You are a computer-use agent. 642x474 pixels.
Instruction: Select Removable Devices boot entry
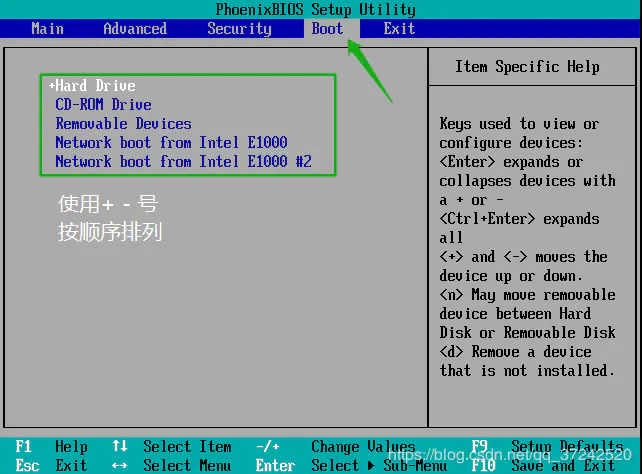click(x=123, y=124)
